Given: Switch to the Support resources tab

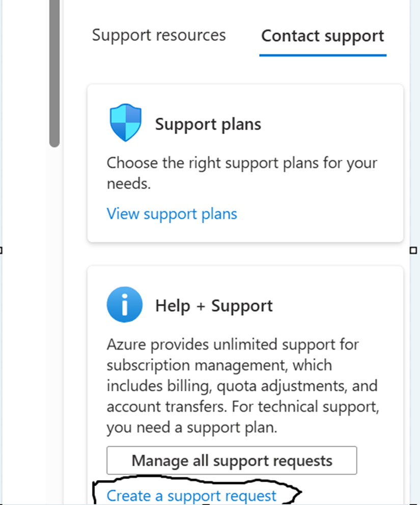Looking at the screenshot, I should coord(159,36).
